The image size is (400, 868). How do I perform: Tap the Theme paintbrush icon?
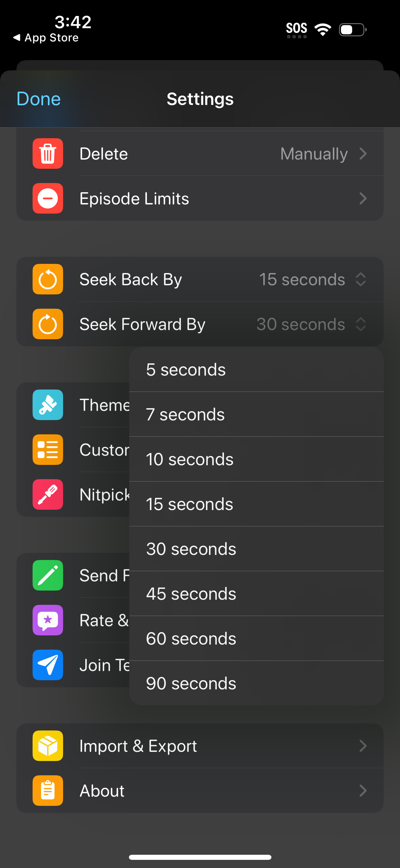click(x=47, y=405)
